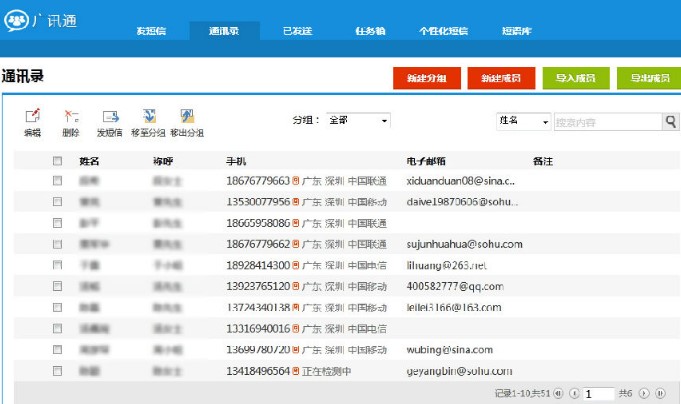Switch to the 通讯录 tab

(x=224, y=31)
